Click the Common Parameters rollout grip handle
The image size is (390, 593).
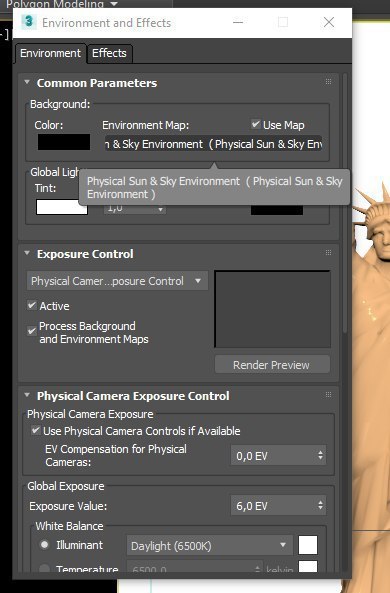[x=328, y=82]
